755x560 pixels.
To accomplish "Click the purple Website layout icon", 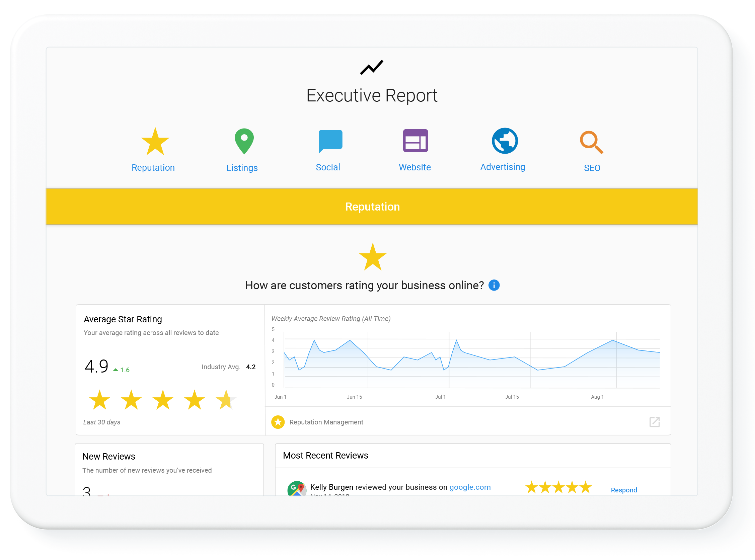I will coord(415,141).
